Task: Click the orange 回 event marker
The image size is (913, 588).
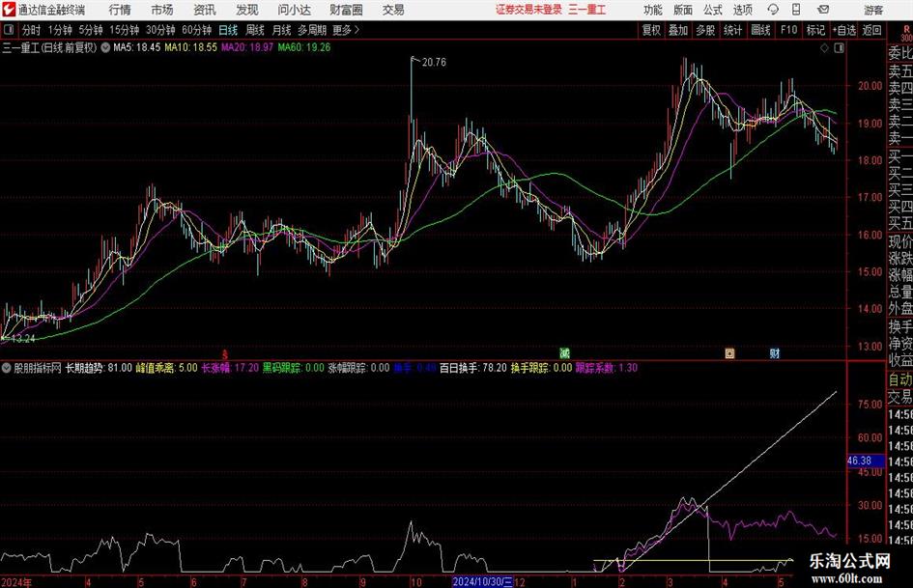Action: tap(729, 352)
